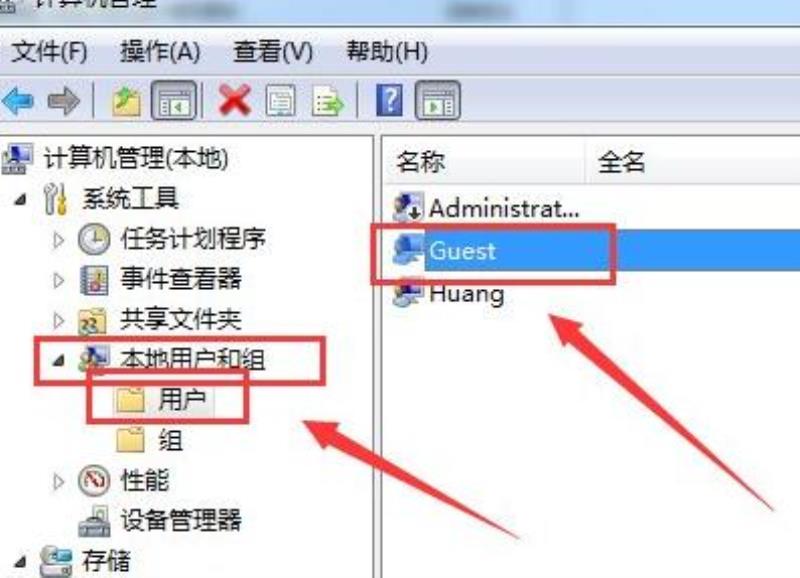This screenshot has height=578, width=800.
Task: Click the blue Back arrow icon
Action: pos(18,100)
